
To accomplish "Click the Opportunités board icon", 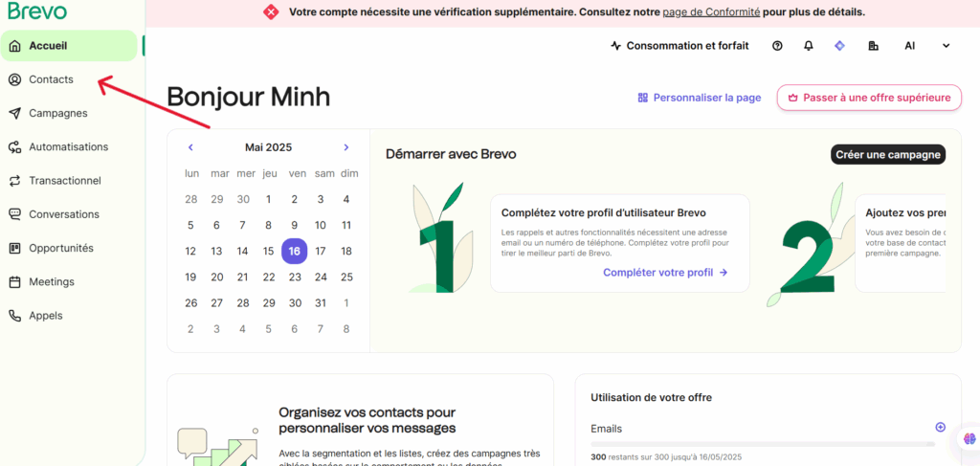I will (x=15, y=249).
